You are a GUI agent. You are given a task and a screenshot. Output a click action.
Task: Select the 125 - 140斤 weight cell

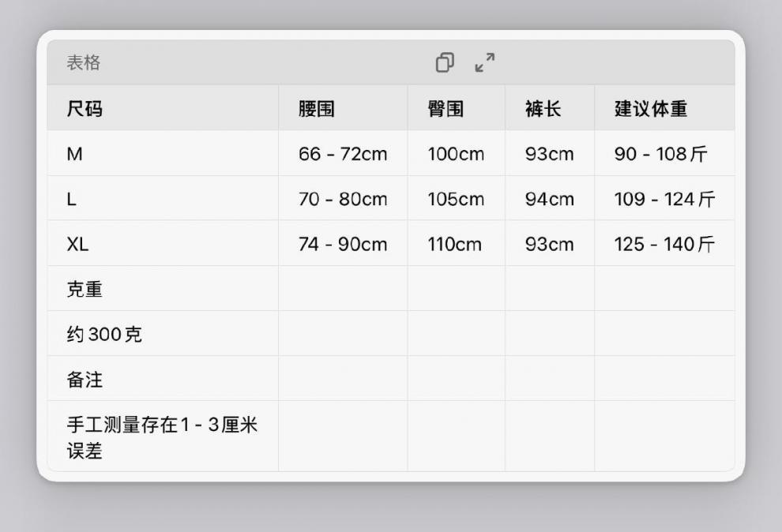tap(664, 244)
